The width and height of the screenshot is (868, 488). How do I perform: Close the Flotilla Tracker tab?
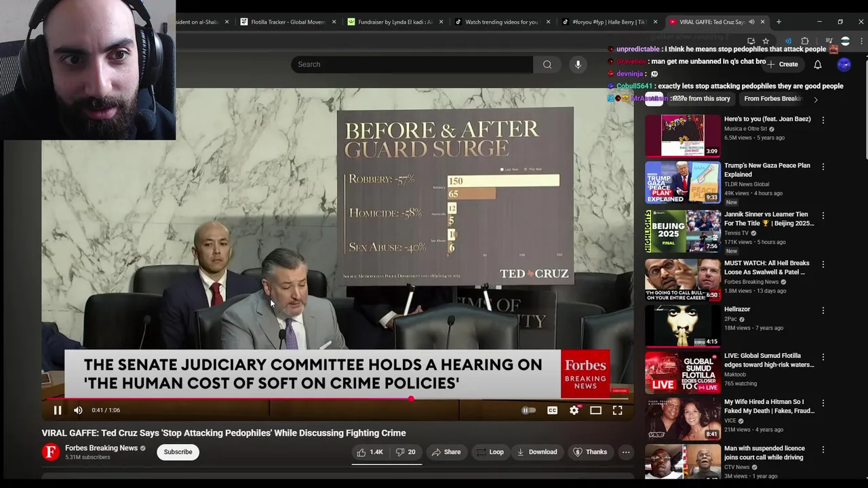pyautogui.click(x=334, y=22)
